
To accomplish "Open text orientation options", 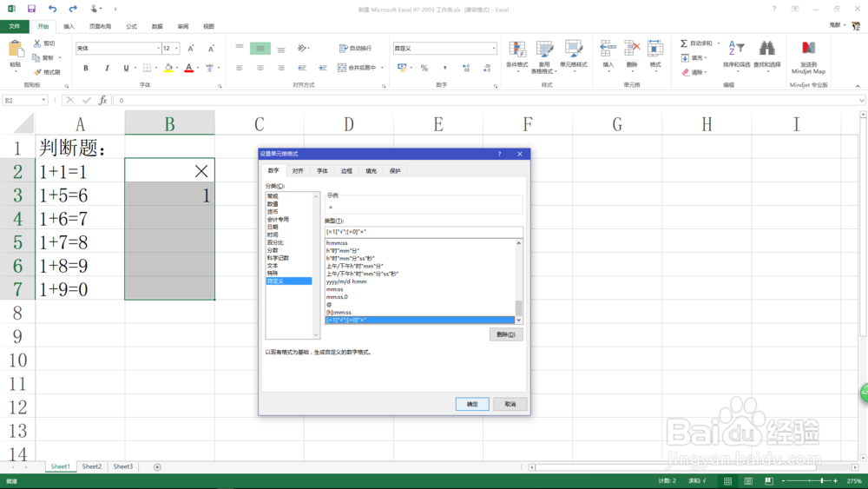I will 302,48.
